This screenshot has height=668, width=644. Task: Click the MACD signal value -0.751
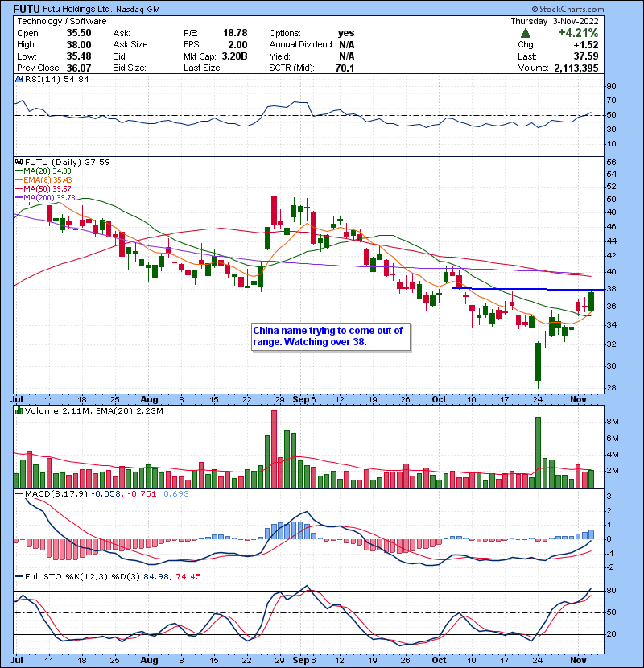point(142,494)
